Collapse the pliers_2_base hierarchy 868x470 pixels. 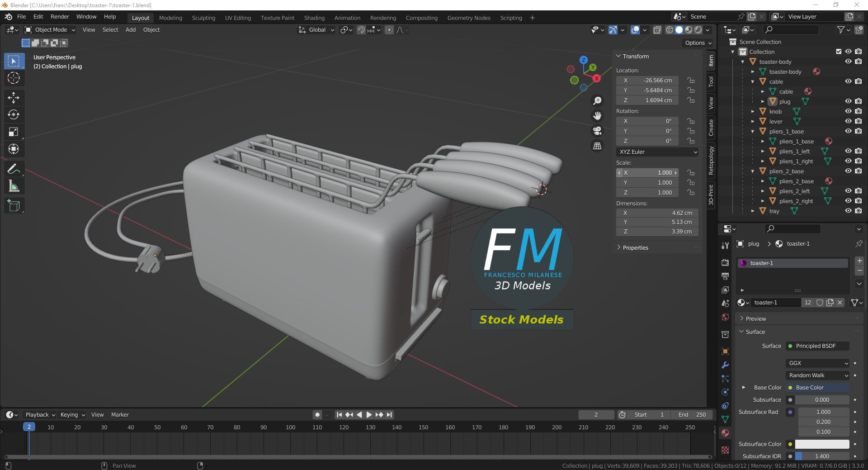[x=753, y=171]
